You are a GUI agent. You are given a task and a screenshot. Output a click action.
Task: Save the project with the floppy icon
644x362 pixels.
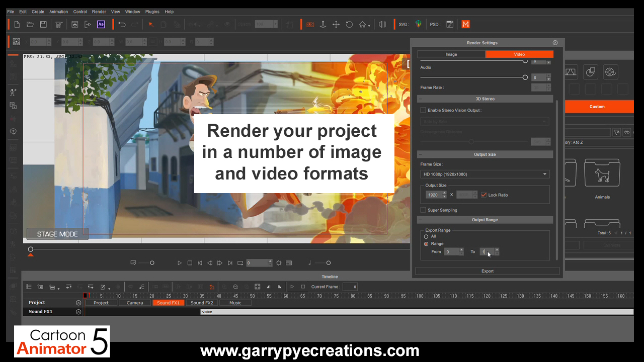coord(43,24)
